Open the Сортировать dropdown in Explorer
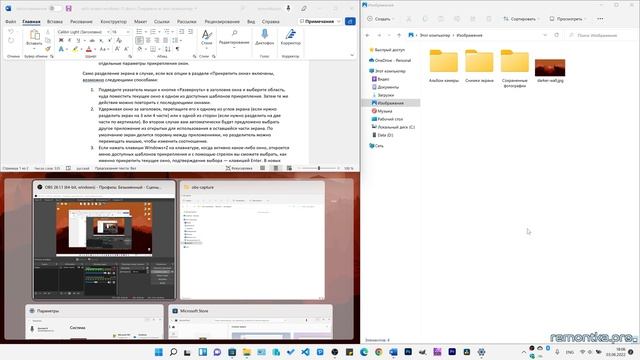This screenshot has width=640, height=360. [521, 19]
